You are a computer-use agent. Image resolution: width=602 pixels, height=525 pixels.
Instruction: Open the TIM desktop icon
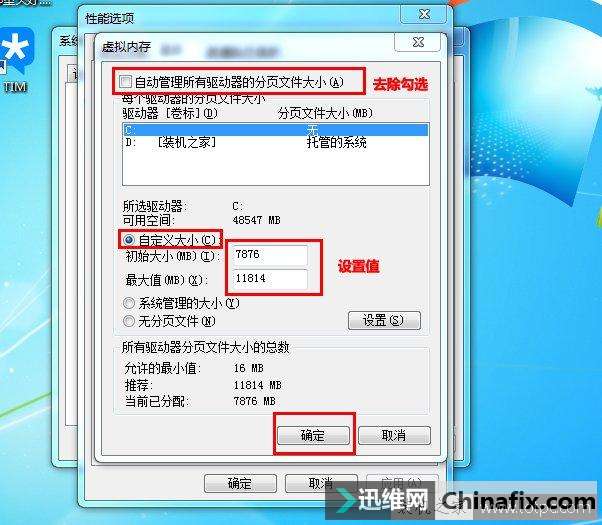16,60
